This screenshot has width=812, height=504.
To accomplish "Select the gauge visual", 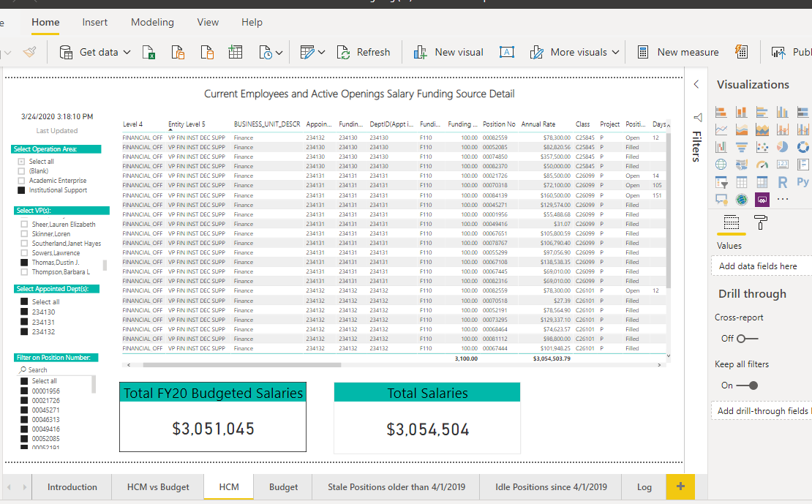I will point(762,165).
